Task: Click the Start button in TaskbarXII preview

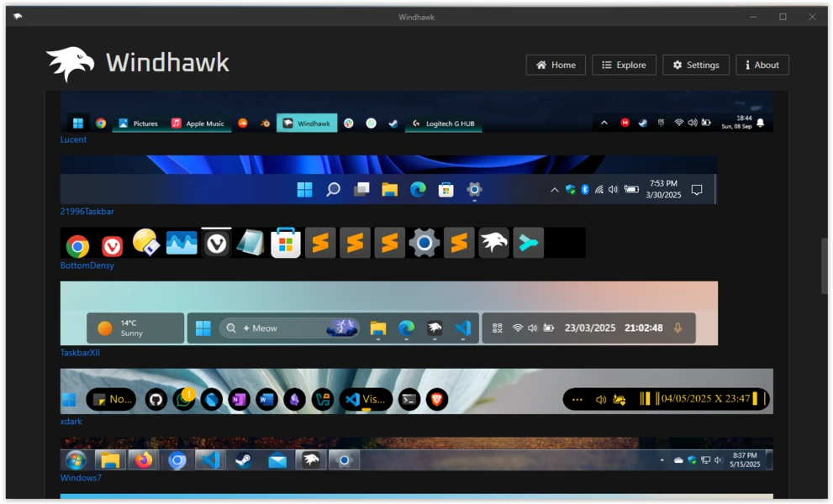Action: tap(203, 328)
